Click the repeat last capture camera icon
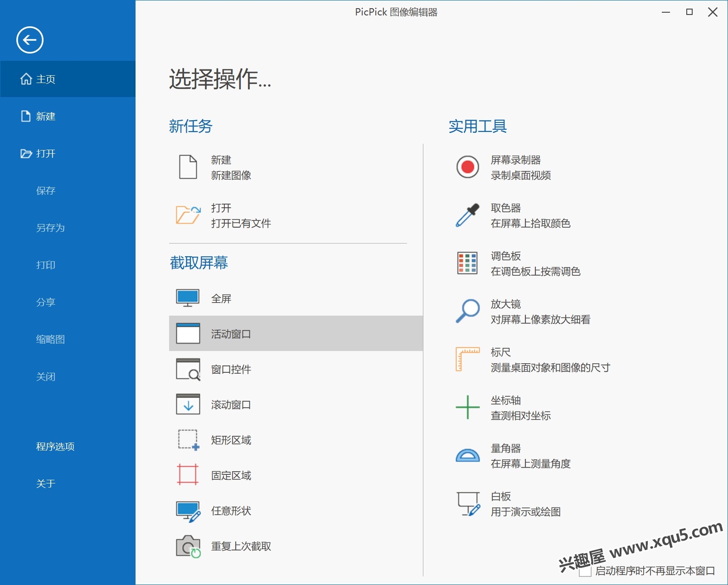 [x=188, y=546]
